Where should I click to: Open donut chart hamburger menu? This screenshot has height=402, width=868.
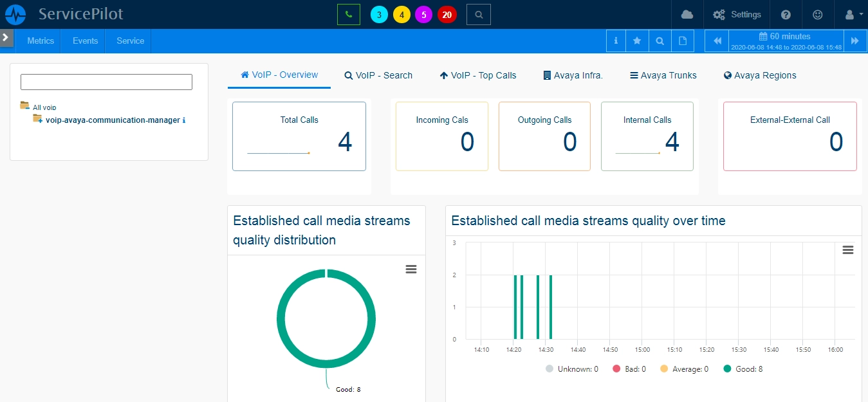click(411, 269)
